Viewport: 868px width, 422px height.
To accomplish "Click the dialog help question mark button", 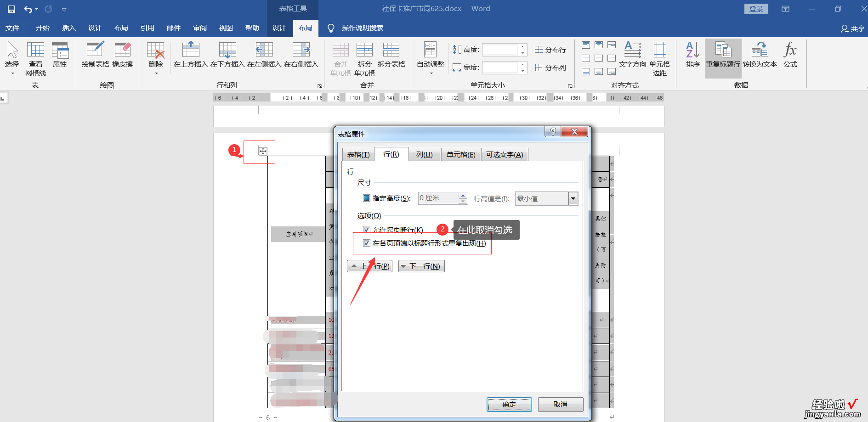I will (553, 132).
